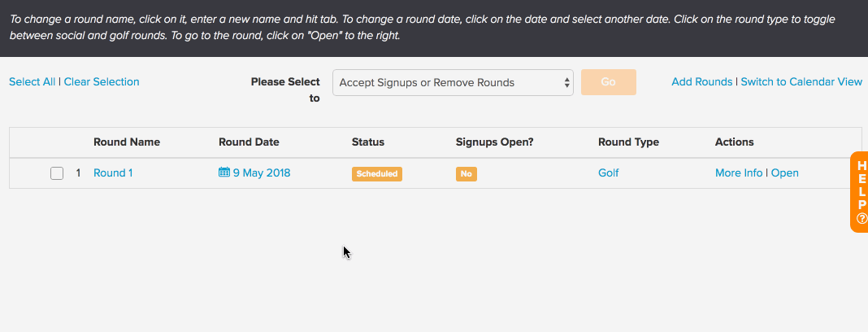Click the 9 May 2018 round date
This screenshot has height=332, width=868.
click(x=261, y=173)
